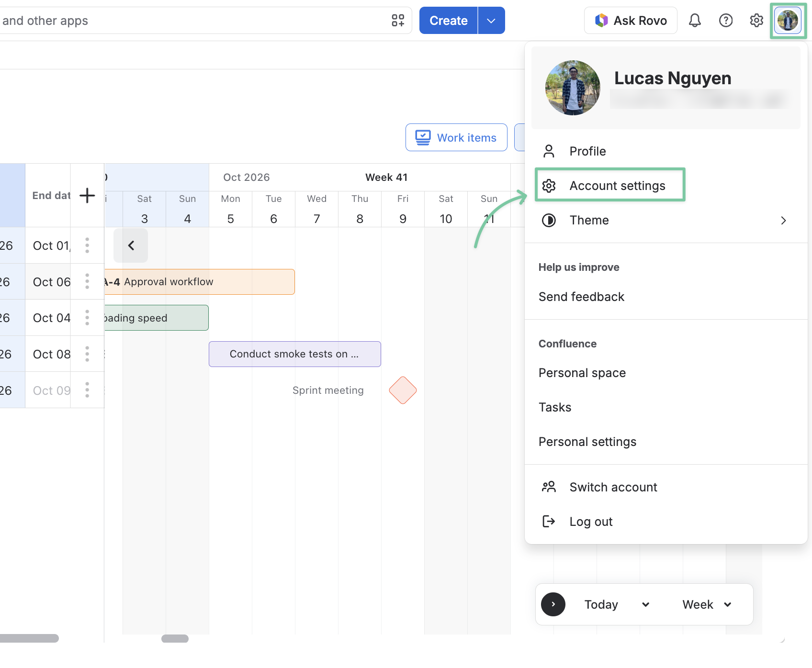
Task: Click the Ask Rovo button
Action: pos(631,21)
